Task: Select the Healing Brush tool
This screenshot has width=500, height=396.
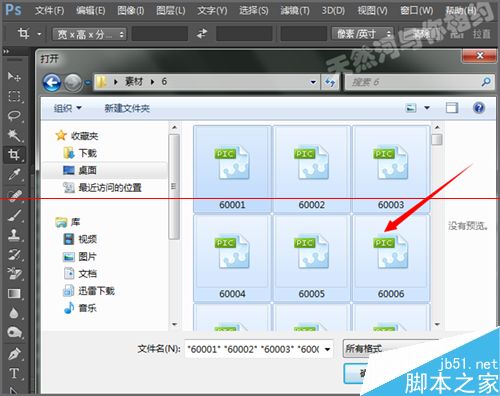Action: click(14, 195)
